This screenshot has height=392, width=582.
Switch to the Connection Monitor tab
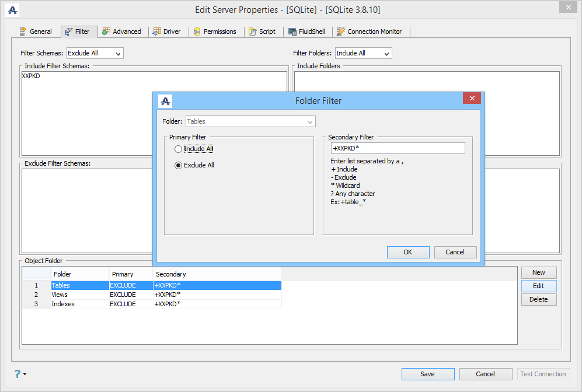[x=370, y=32]
